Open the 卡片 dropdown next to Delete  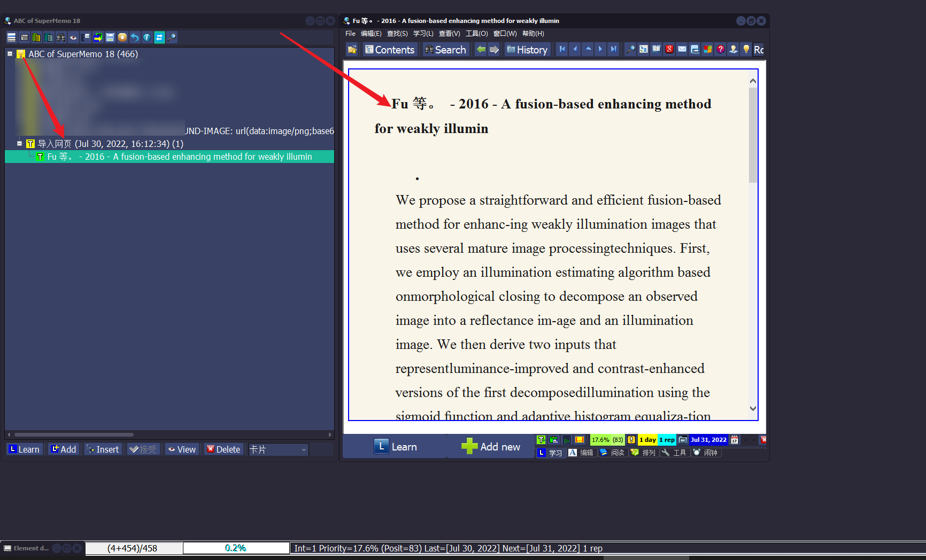(x=303, y=449)
